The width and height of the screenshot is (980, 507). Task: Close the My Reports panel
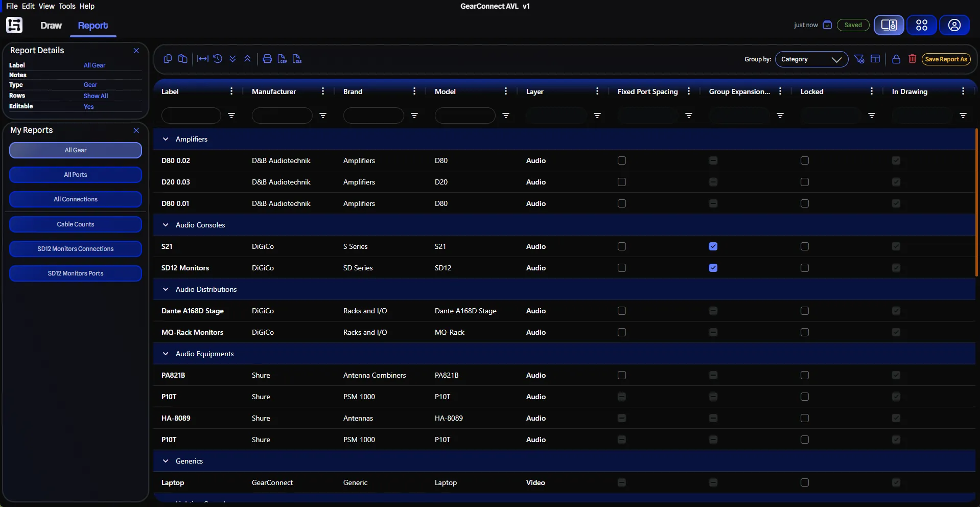[x=136, y=130]
